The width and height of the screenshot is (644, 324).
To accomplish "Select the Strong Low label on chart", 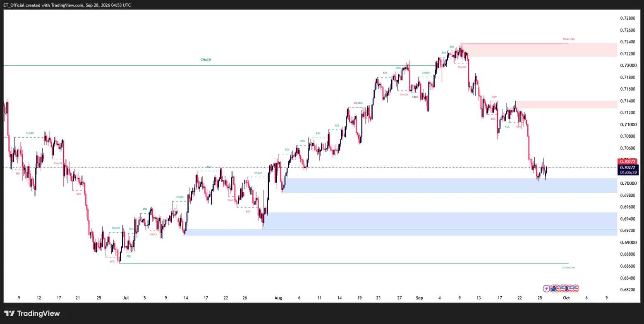I will coord(568,267).
